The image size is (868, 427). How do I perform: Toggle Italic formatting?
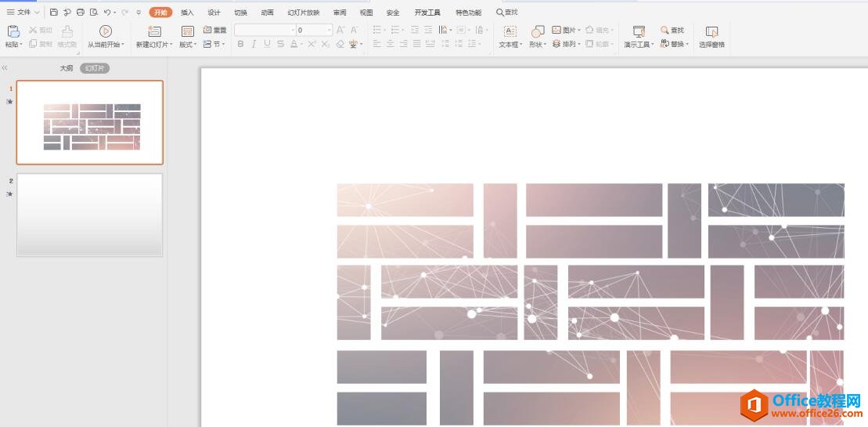pyautogui.click(x=254, y=44)
